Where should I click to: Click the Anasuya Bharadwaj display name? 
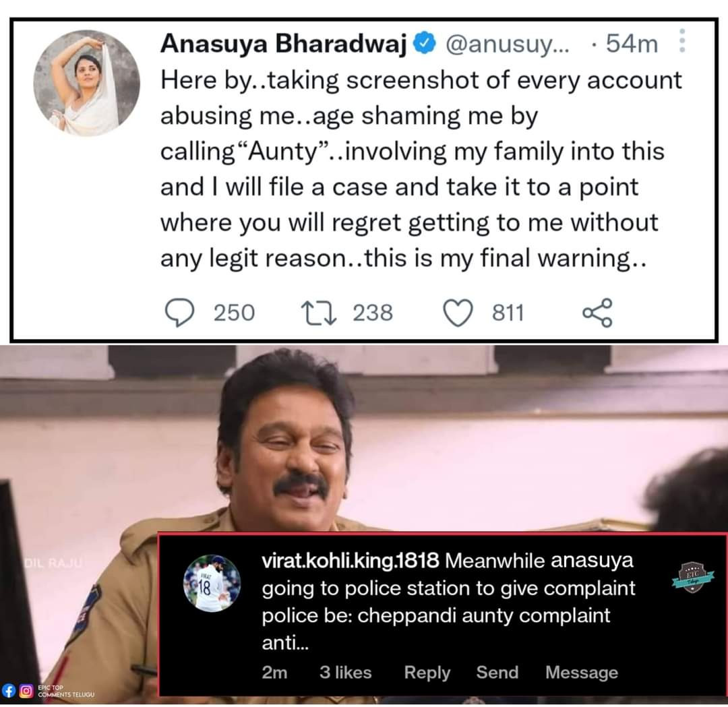point(283,44)
